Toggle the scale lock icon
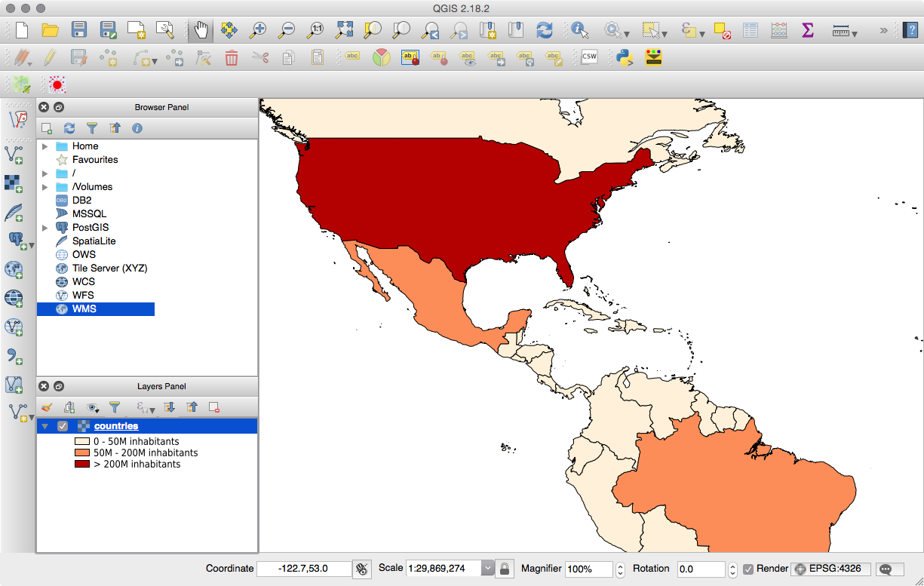 tap(505, 569)
